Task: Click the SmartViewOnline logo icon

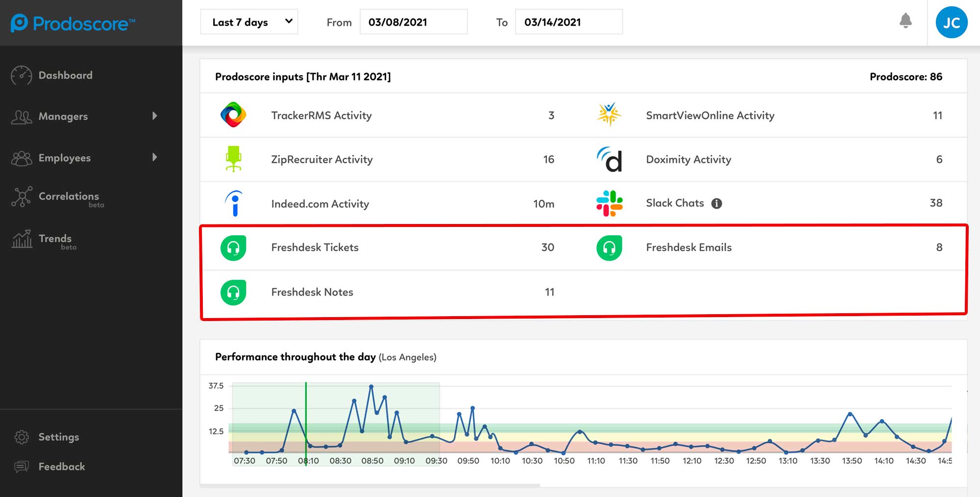Action: pos(609,114)
